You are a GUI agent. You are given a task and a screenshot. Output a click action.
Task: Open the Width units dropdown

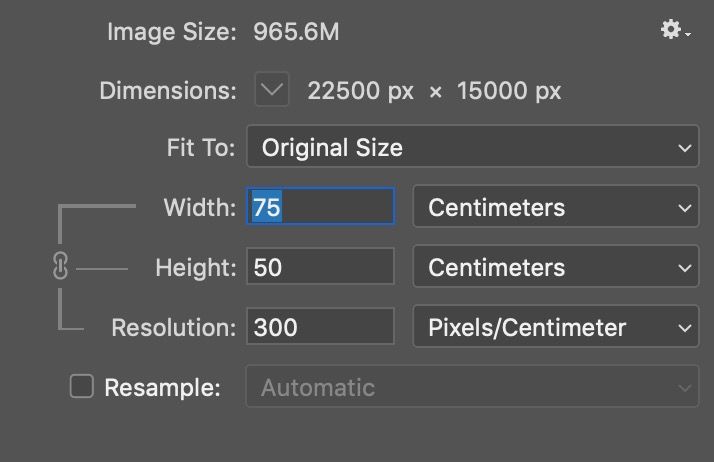click(x=555, y=208)
